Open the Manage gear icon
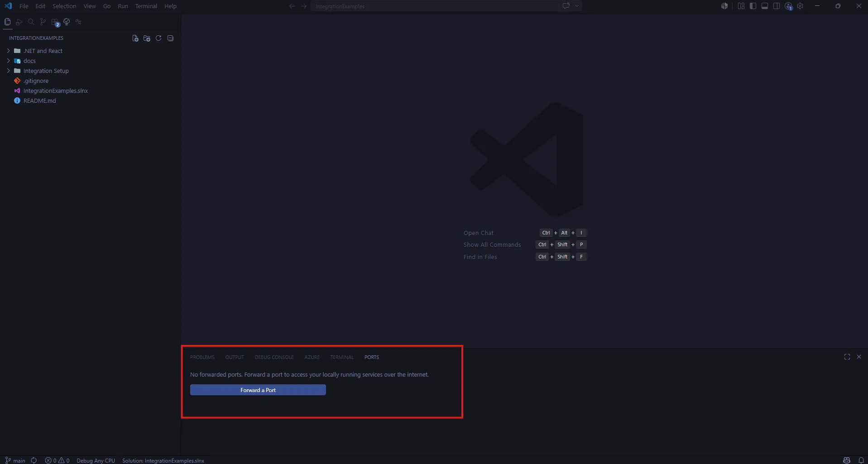 click(800, 6)
